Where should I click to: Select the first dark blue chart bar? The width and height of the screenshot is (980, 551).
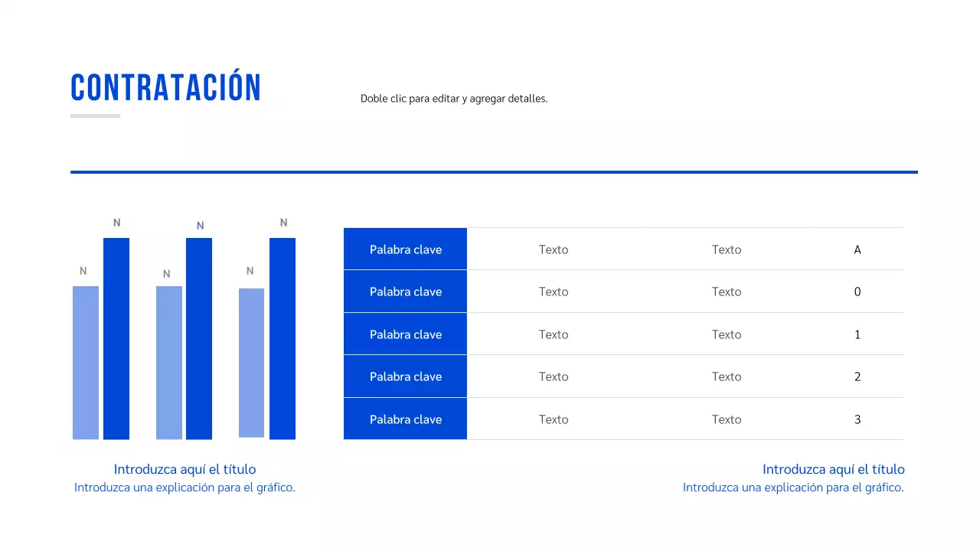coord(116,338)
